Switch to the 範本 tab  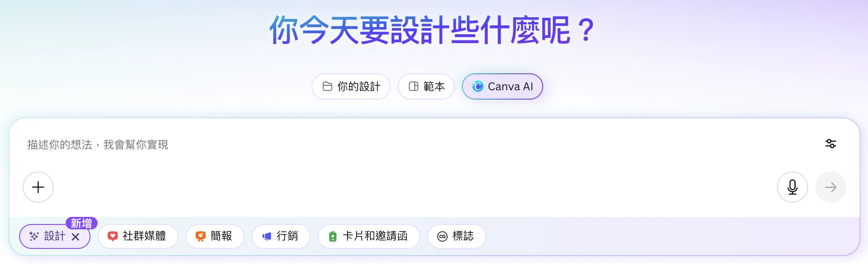426,86
